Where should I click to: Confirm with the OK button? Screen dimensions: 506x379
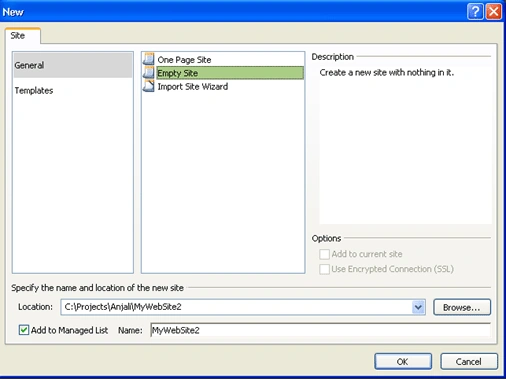tap(403, 362)
